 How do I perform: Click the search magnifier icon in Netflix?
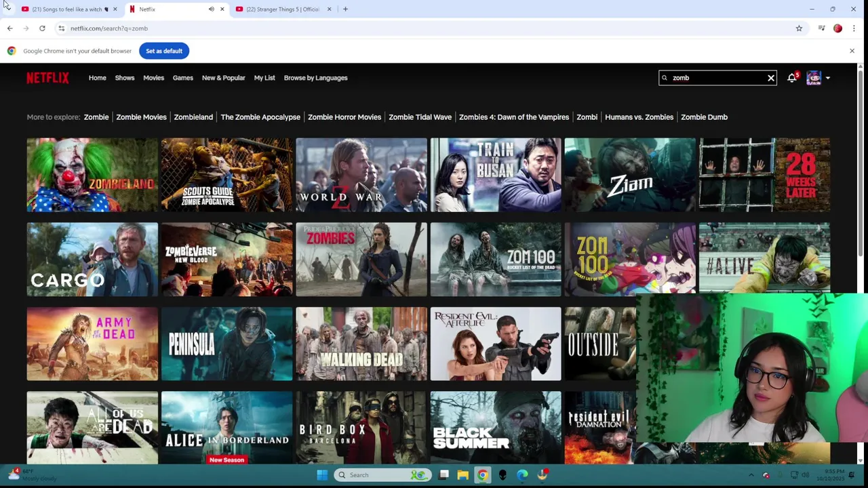pyautogui.click(x=665, y=78)
